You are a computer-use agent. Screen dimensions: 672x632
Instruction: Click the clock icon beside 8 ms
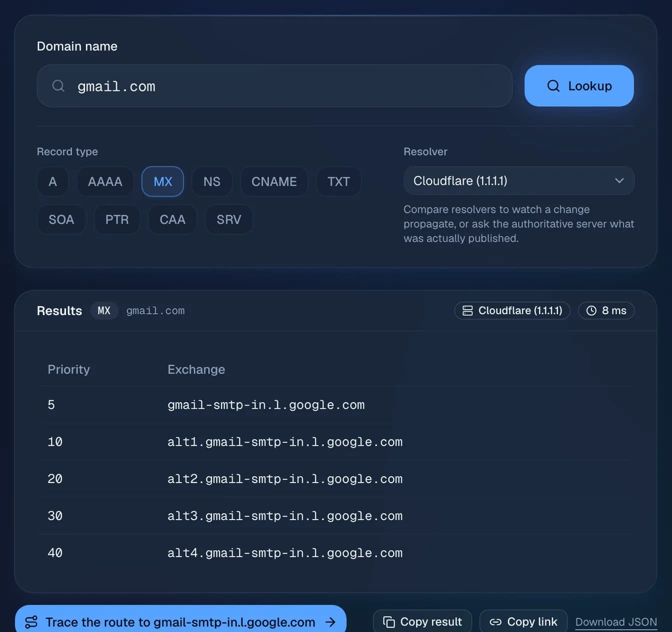pos(591,311)
